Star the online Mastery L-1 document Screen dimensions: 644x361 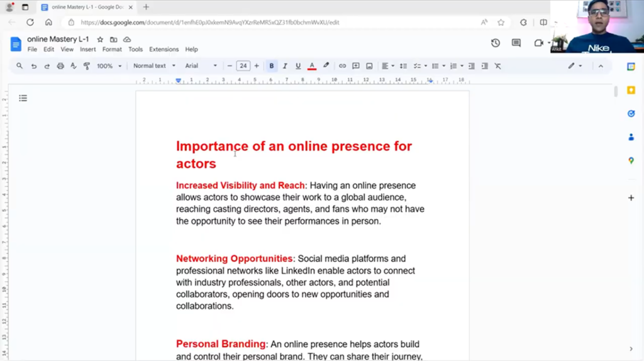coord(100,40)
